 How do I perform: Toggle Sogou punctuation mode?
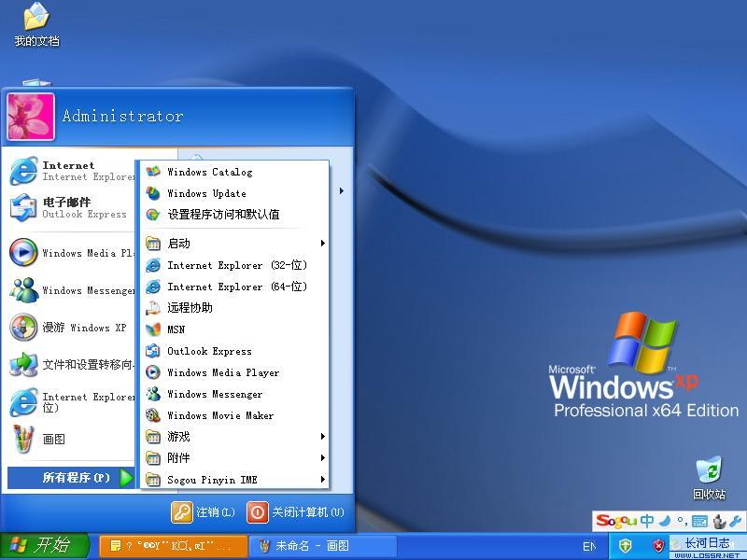(x=683, y=522)
